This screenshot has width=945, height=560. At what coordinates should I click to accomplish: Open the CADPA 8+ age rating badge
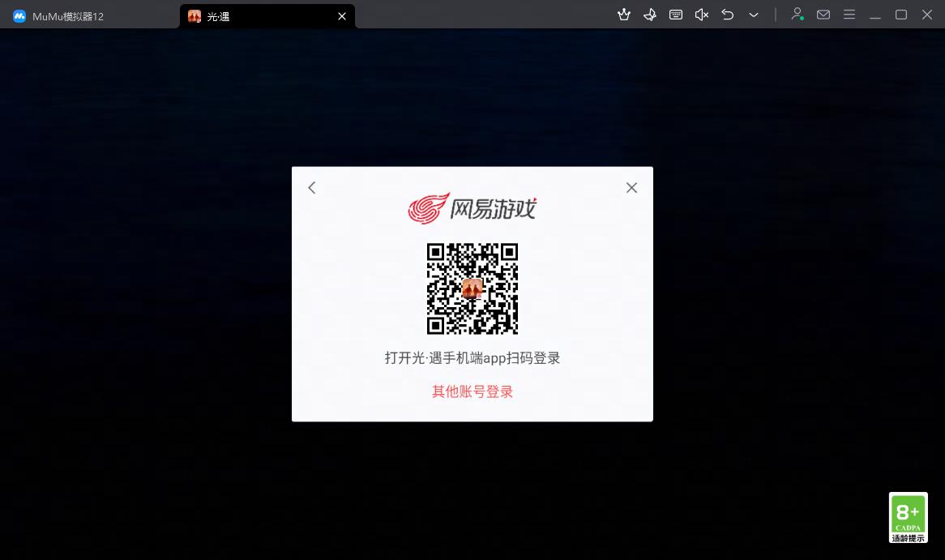pos(909,517)
